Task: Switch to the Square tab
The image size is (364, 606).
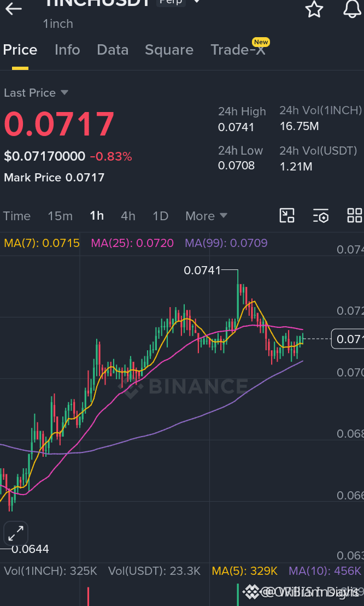Action: [x=169, y=50]
